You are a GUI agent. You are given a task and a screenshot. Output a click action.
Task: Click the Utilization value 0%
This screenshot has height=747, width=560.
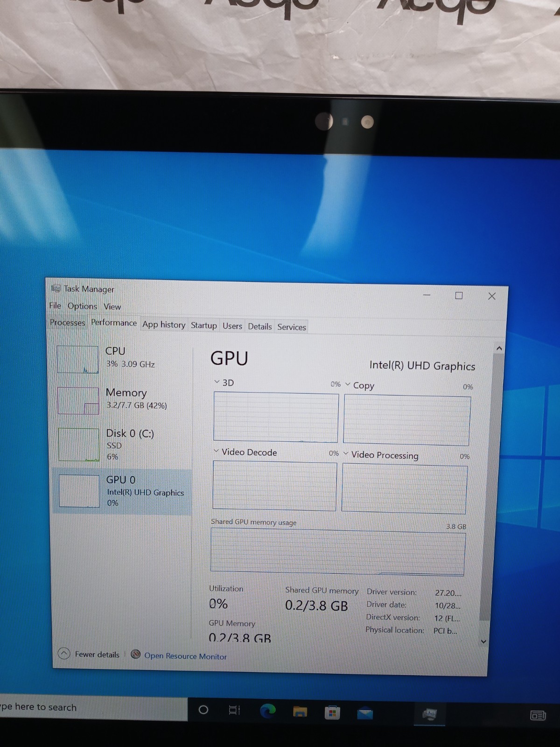click(x=218, y=604)
